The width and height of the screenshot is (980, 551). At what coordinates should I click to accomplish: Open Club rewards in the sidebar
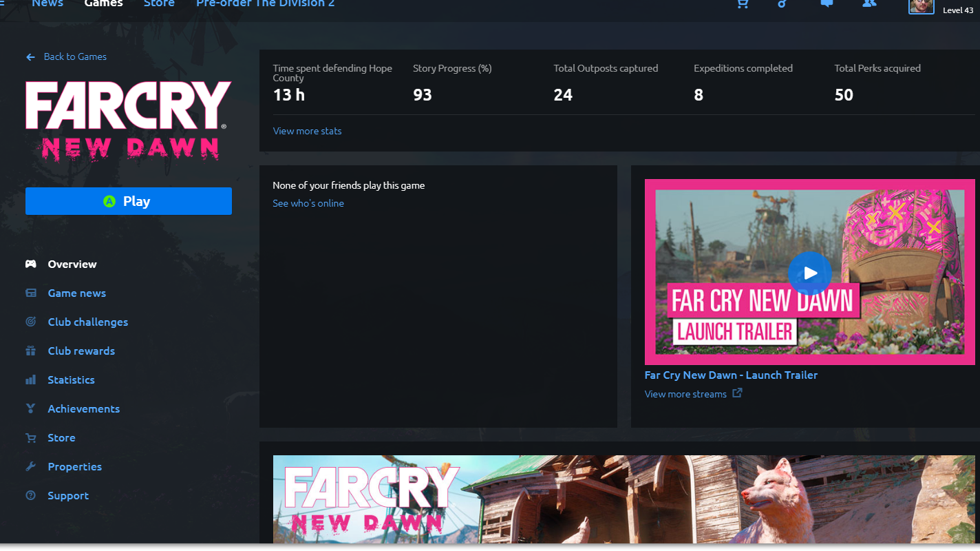point(81,351)
